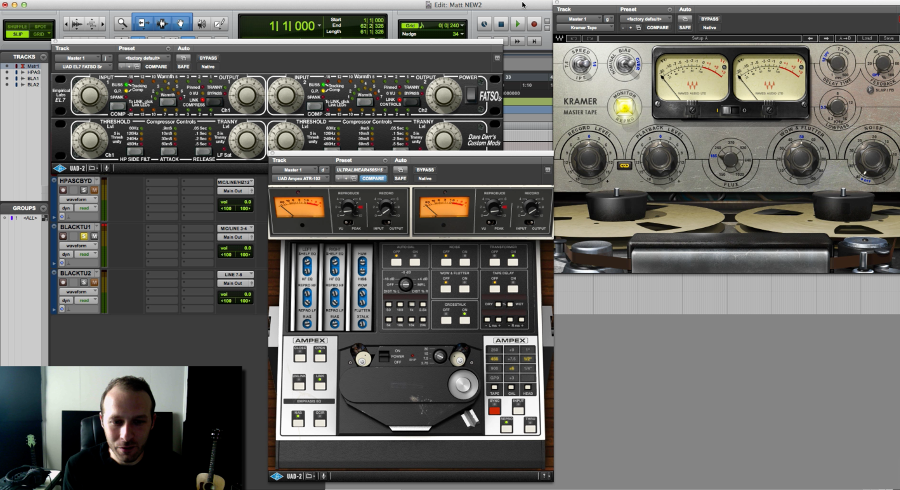Screen dimensions: 900x490
Task: Click the Go To End transport button
Action: click(x=534, y=41)
